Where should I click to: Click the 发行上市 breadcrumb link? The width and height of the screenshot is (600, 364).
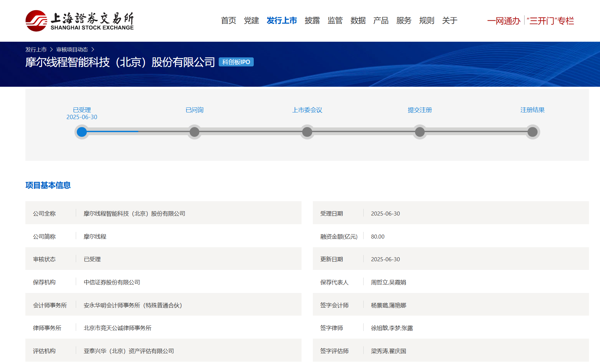(36, 50)
